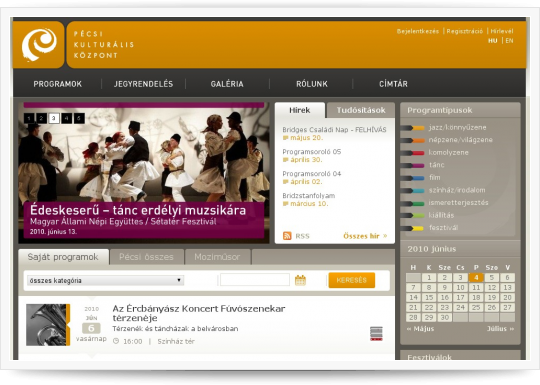Open Programsoroló 05 news item
The image size is (540, 385).
pos(312,152)
